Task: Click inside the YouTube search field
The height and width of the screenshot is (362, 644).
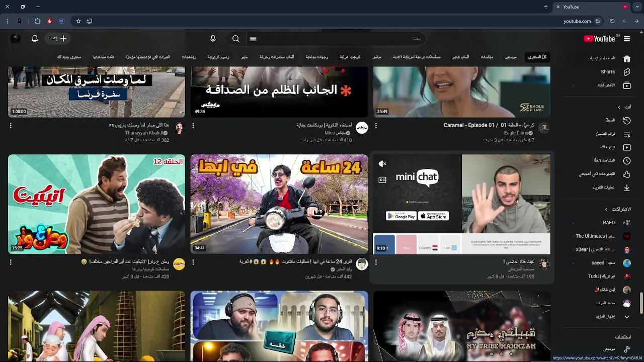Action: pyautogui.click(x=337, y=39)
